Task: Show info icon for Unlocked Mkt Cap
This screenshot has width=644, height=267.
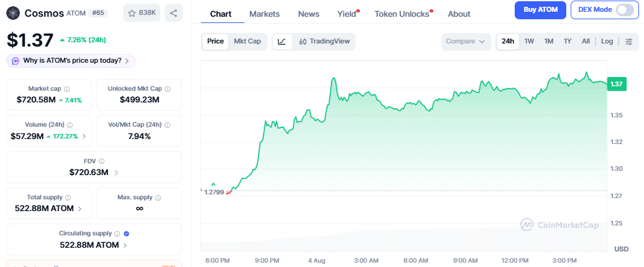Action: 168,89
